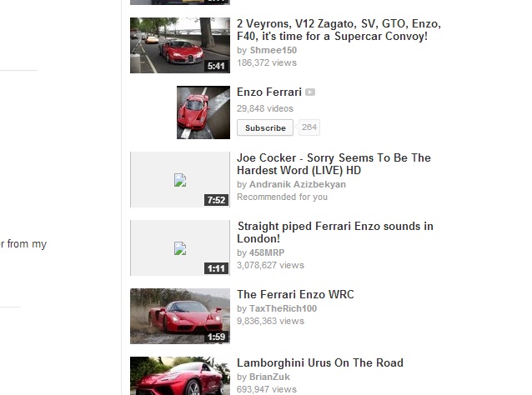Click the 7:52 duration badge
532x395 pixels.
[x=216, y=200]
